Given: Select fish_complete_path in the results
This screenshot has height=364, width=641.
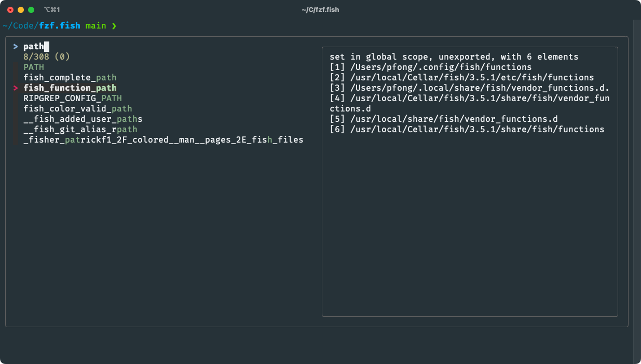Looking at the screenshot, I should pos(70,78).
